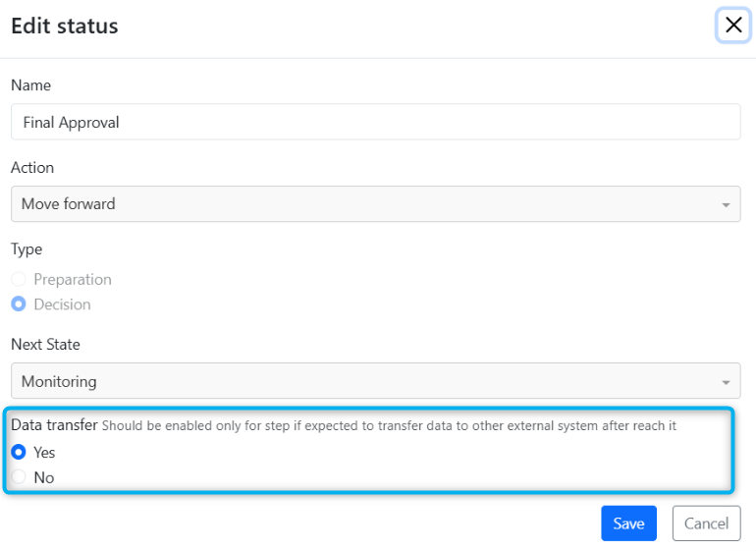Screen dimensions: 756x551
Task: Open the Action combo box showing Move forward
Action: click(376, 204)
